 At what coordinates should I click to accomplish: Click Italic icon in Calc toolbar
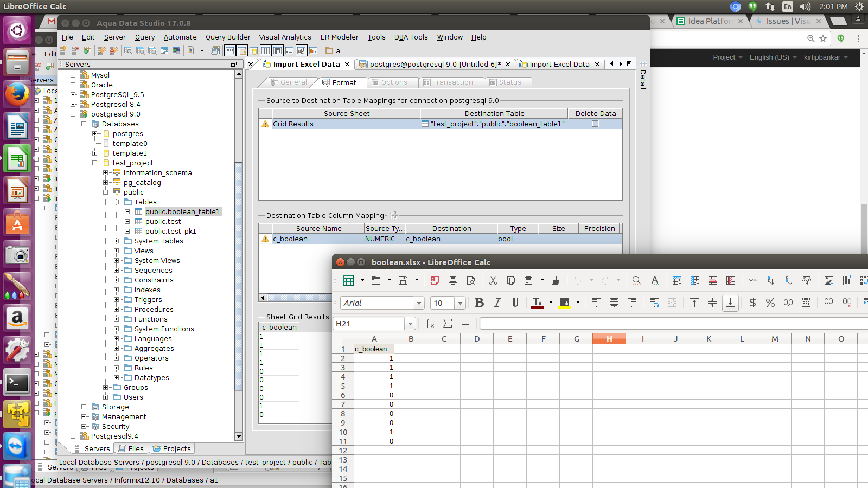point(497,303)
